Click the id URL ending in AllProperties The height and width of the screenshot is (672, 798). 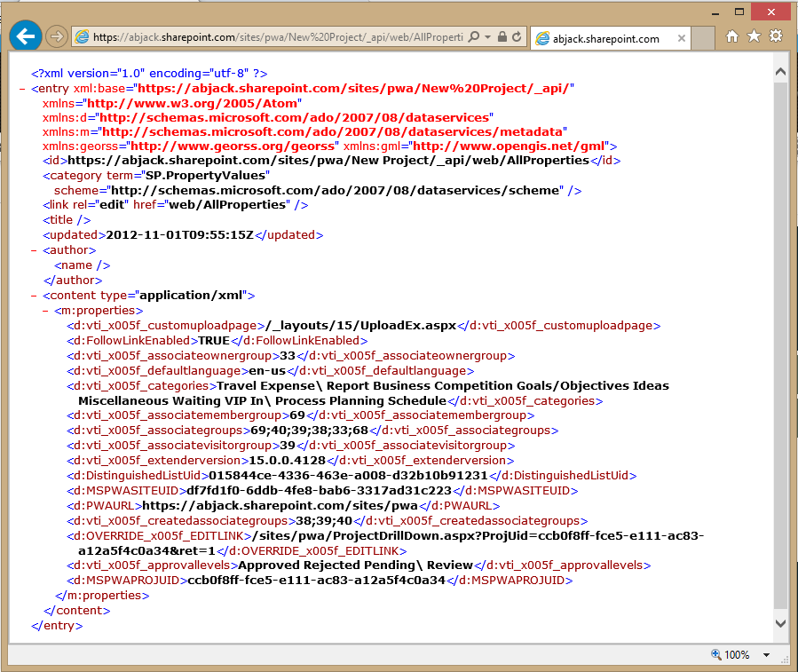pos(328,161)
